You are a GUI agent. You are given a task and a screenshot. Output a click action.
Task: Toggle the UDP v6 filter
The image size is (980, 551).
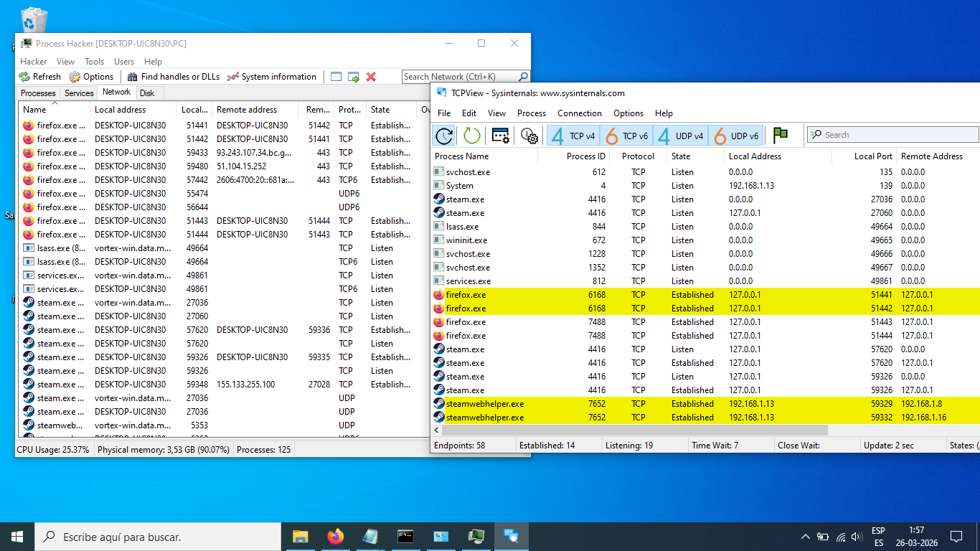click(736, 136)
